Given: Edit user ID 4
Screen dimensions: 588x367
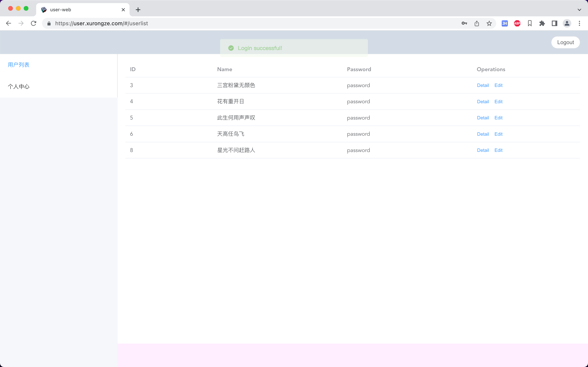Looking at the screenshot, I should click(498, 101).
